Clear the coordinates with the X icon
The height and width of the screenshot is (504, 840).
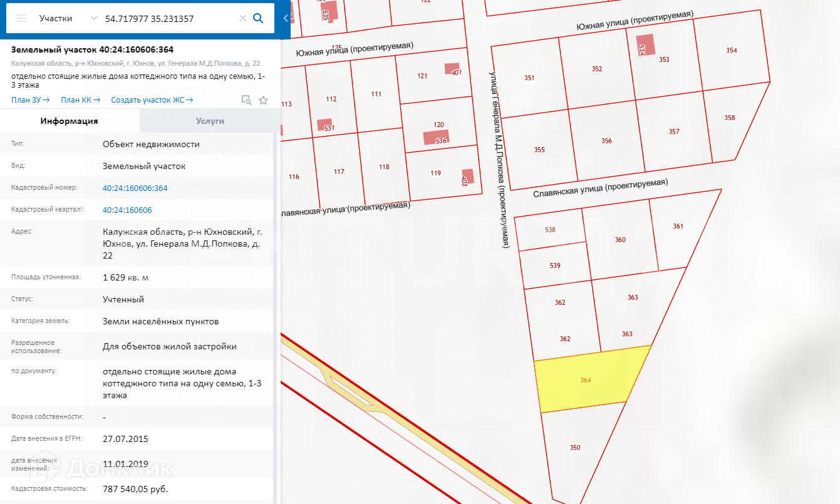[242, 19]
